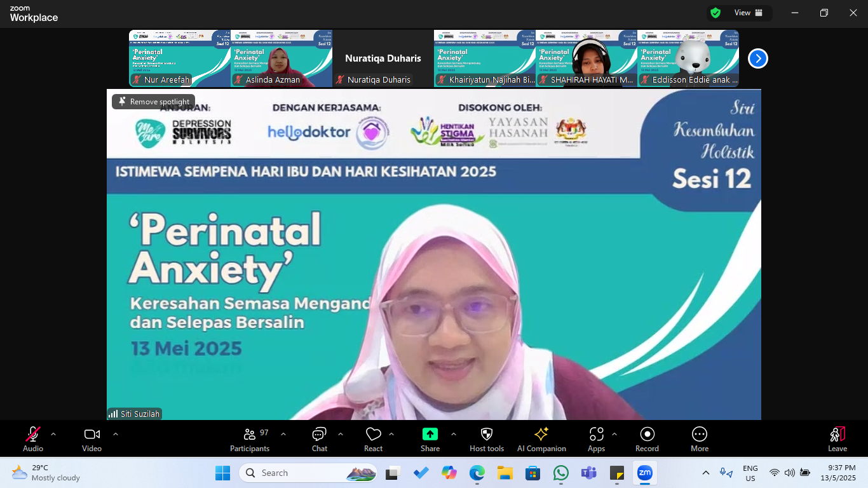Select Nur Areefah's video thumbnail

[180, 58]
